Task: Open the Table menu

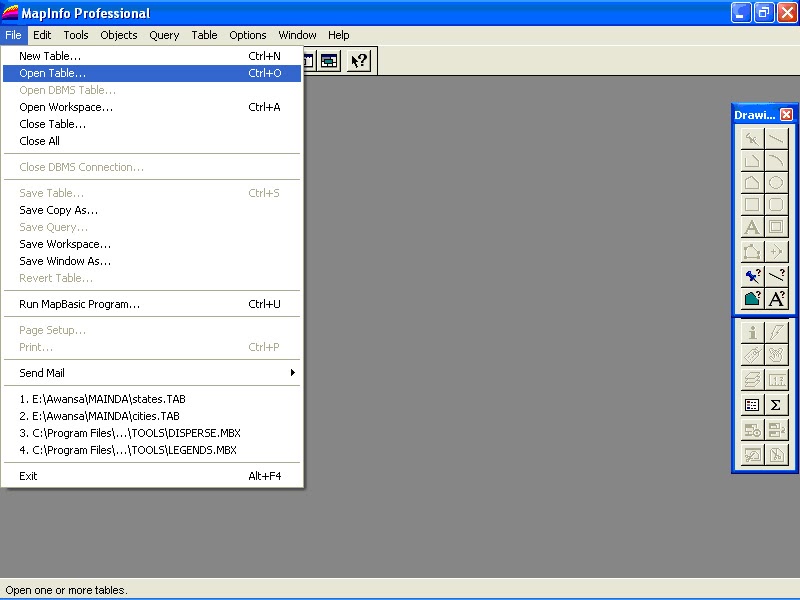Action: (204, 35)
